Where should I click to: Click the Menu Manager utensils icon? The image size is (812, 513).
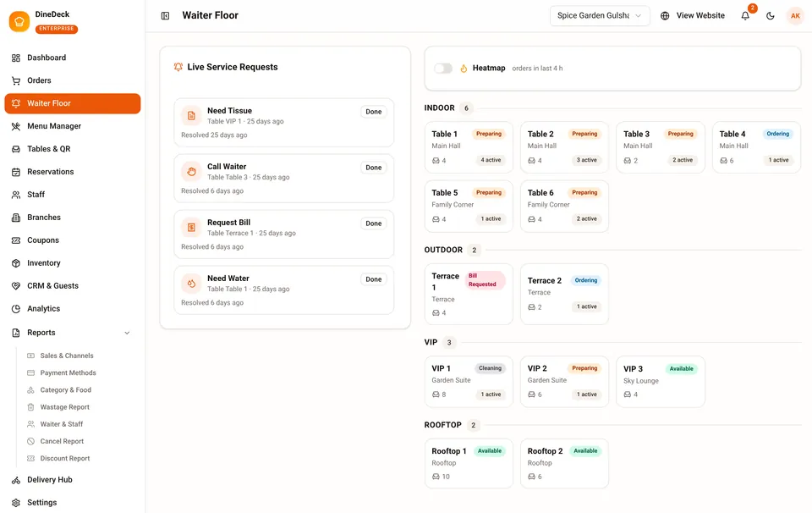(16, 126)
